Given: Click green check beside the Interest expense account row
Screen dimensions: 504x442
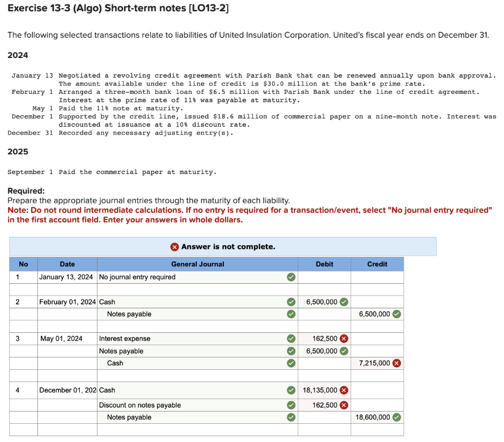Looking at the screenshot, I should (x=291, y=338).
